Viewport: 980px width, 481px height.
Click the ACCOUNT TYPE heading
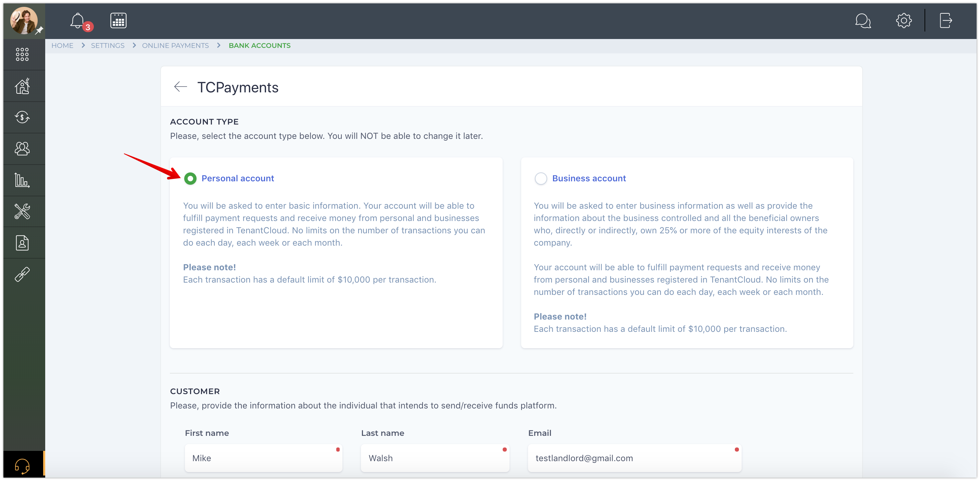click(x=204, y=122)
